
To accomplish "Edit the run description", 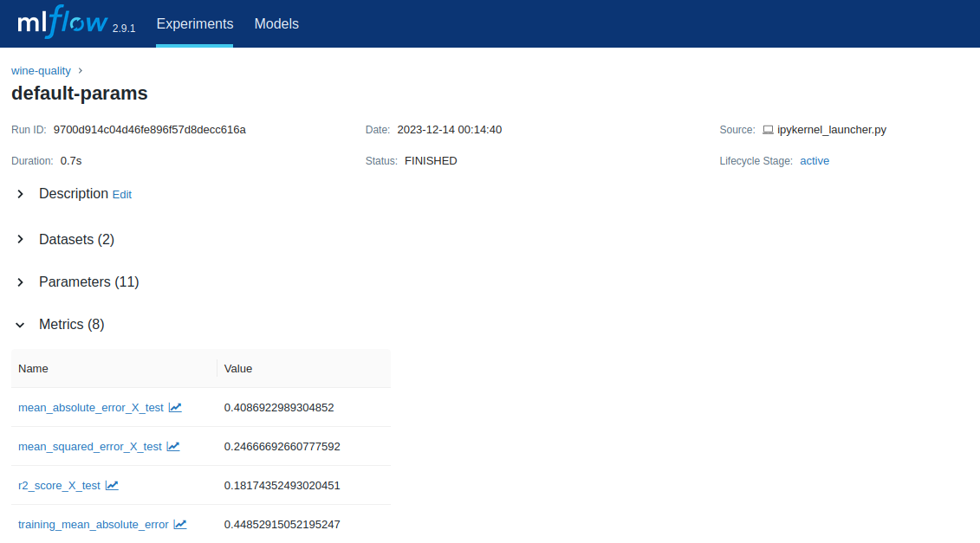I will (122, 195).
